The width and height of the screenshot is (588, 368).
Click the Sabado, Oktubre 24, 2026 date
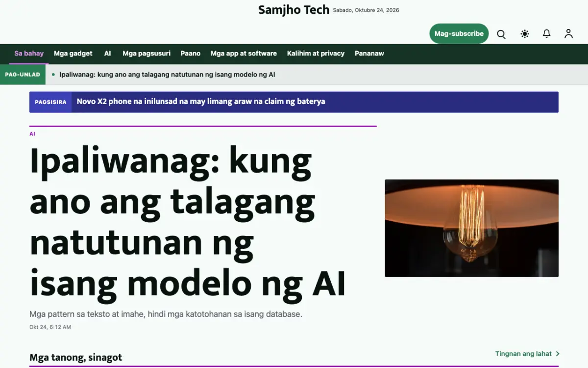coord(366,10)
